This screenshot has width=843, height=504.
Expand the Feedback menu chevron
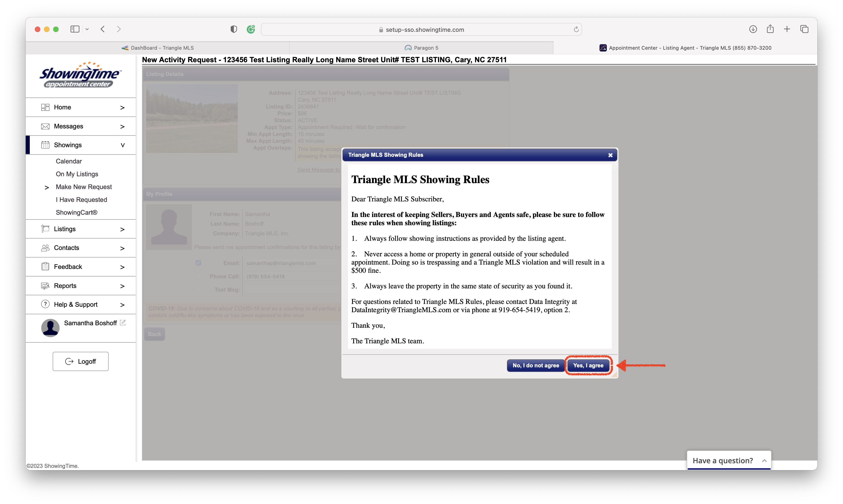tap(122, 267)
